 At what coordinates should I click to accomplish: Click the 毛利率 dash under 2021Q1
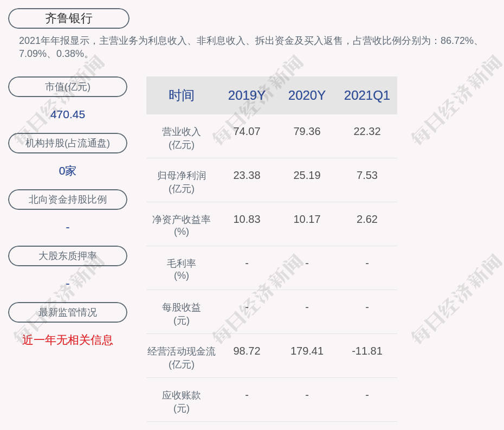tap(367, 264)
